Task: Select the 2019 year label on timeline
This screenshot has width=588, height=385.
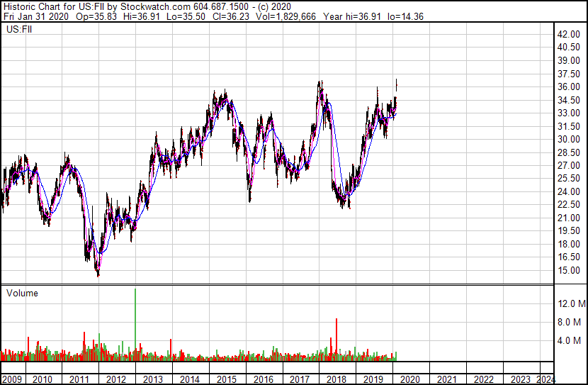Action: click(x=373, y=379)
